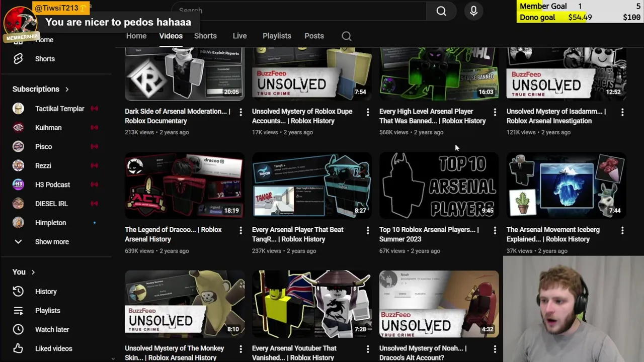644x362 pixels.
Task: Play the Monkey Skin Unsolved thumbnail
Action: pyautogui.click(x=185, y=304)
